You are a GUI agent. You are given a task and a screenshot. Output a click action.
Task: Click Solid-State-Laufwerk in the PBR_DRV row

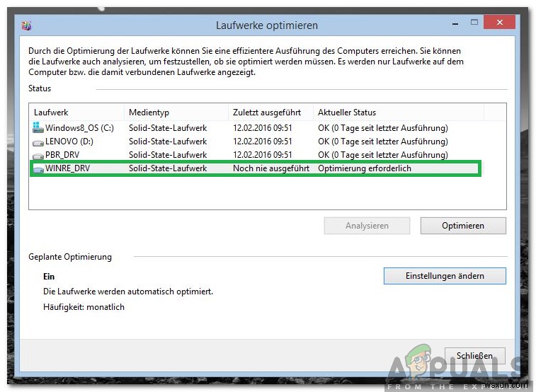(168, 155)
